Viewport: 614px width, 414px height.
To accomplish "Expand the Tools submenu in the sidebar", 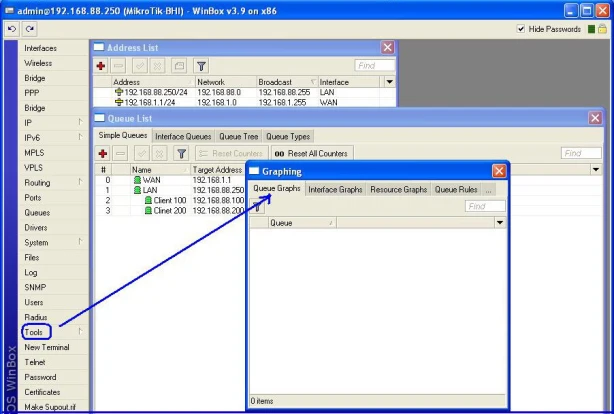I will point(80,331).
